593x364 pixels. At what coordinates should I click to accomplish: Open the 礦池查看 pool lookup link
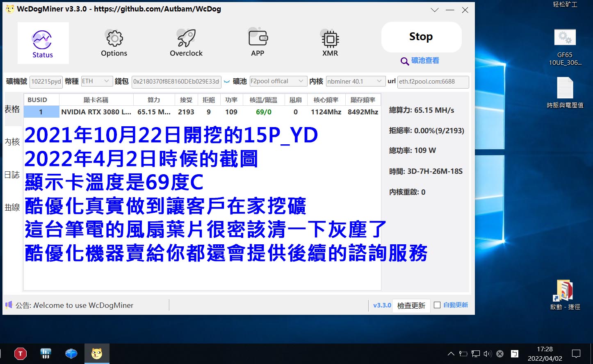pos(425,61)
